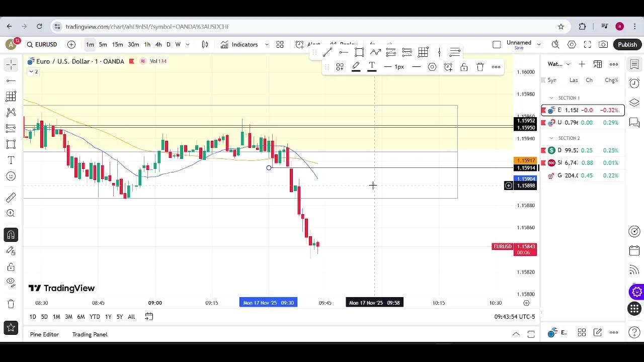The image size is (644, 362).
Task: Open the trend line tools in left sidebar
Action: tap(11, 80)
